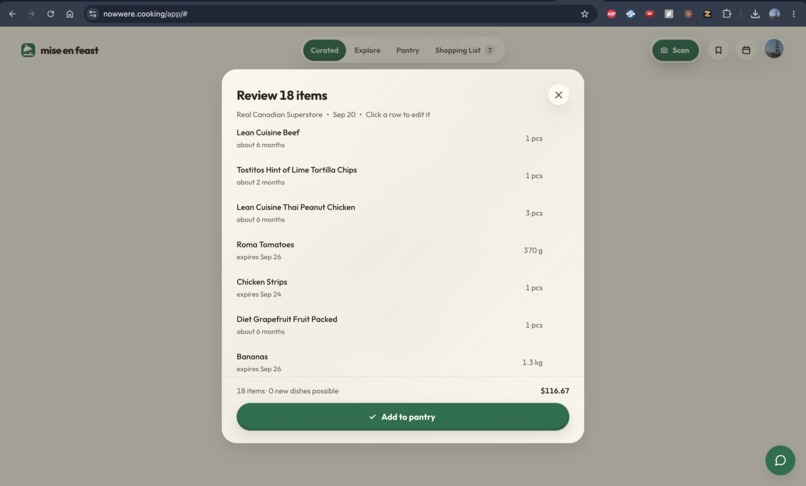Screen dimensions: 806x486
Task: Close the Review 18 items dialog
Action: click(x=558, y=95)
